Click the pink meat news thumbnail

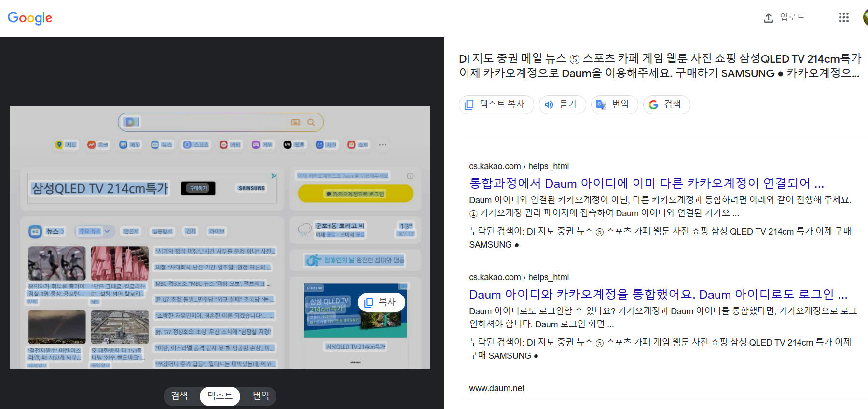tap(120, 263)
